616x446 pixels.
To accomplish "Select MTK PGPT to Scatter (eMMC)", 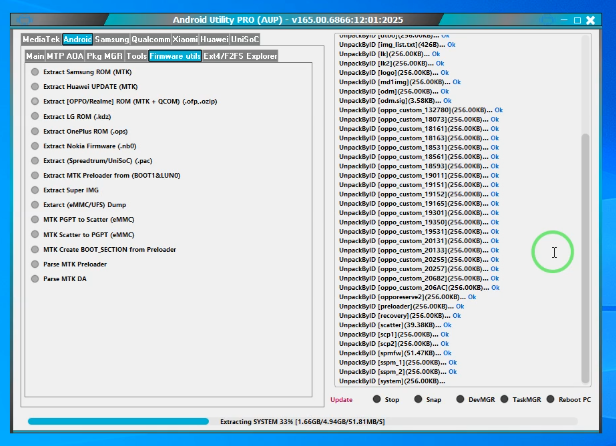I will (35, 220).
